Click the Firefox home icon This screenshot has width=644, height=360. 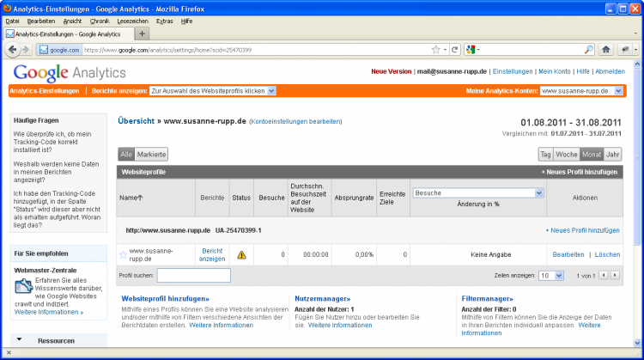tap(606, 50)
